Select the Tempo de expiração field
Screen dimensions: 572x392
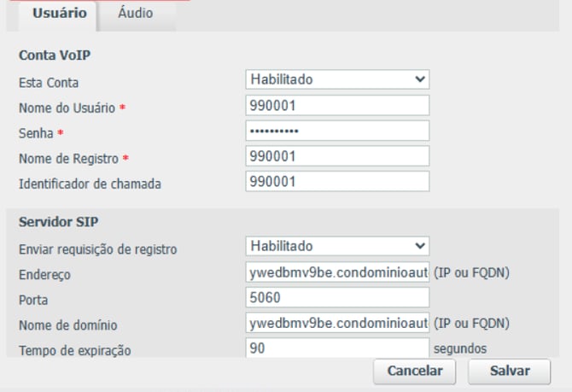tap(337, 348)
